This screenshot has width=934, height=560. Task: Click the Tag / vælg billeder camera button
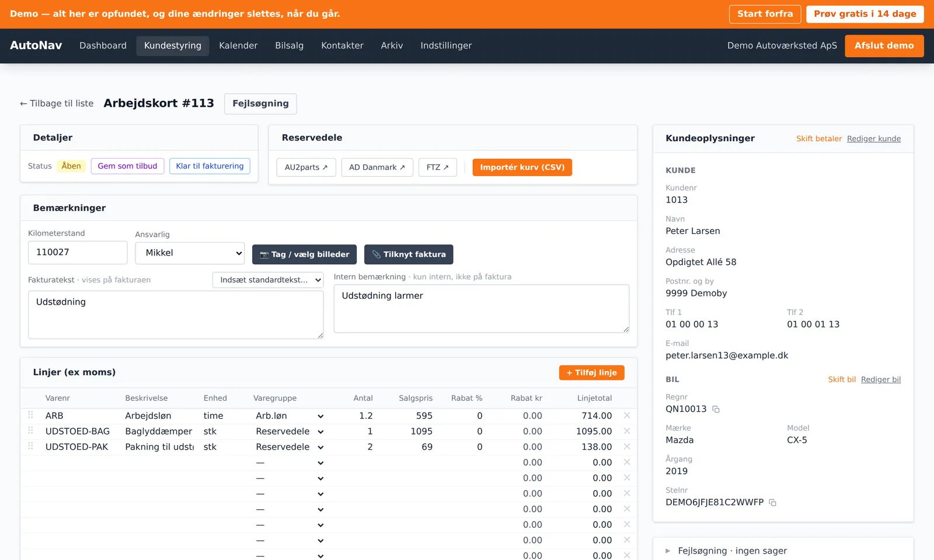tap(304, 254)
